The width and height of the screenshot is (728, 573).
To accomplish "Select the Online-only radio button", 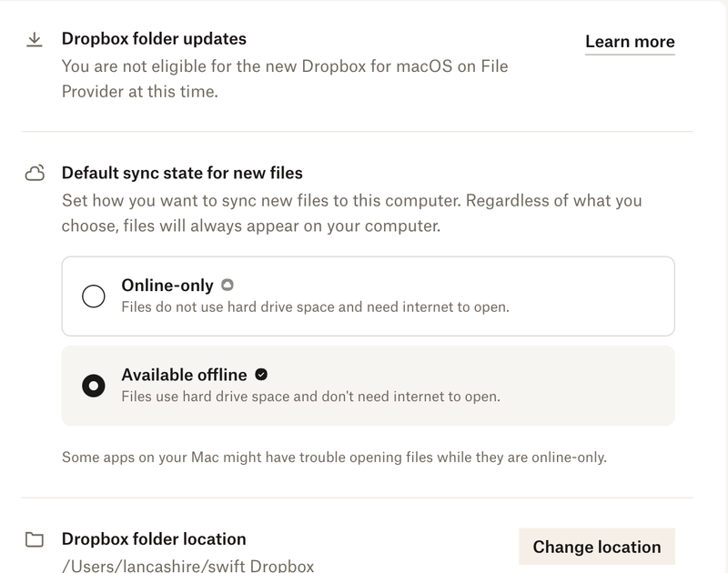I will click(94, 297).
